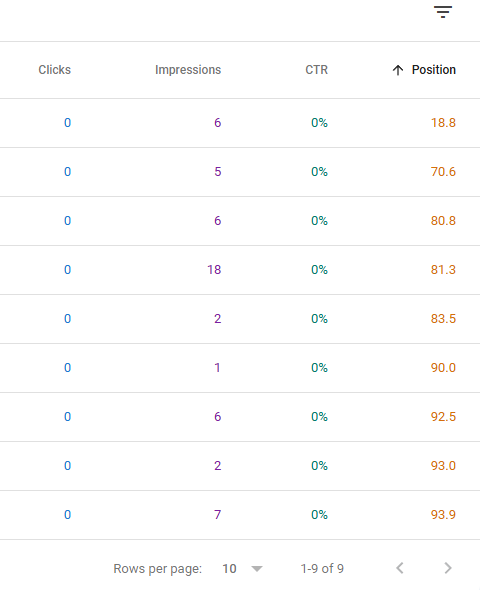Open the row with position 93.0
The width and height of the screenshot is (480, 590).
point(240,466)
